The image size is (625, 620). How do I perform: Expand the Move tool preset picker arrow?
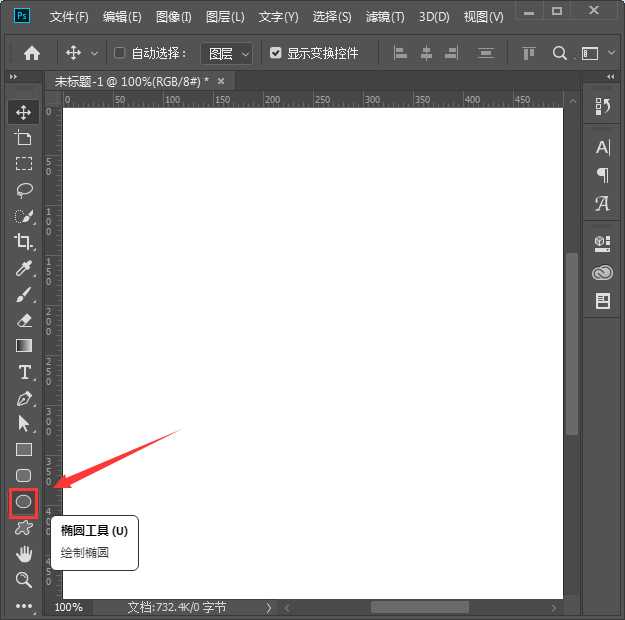95,53
